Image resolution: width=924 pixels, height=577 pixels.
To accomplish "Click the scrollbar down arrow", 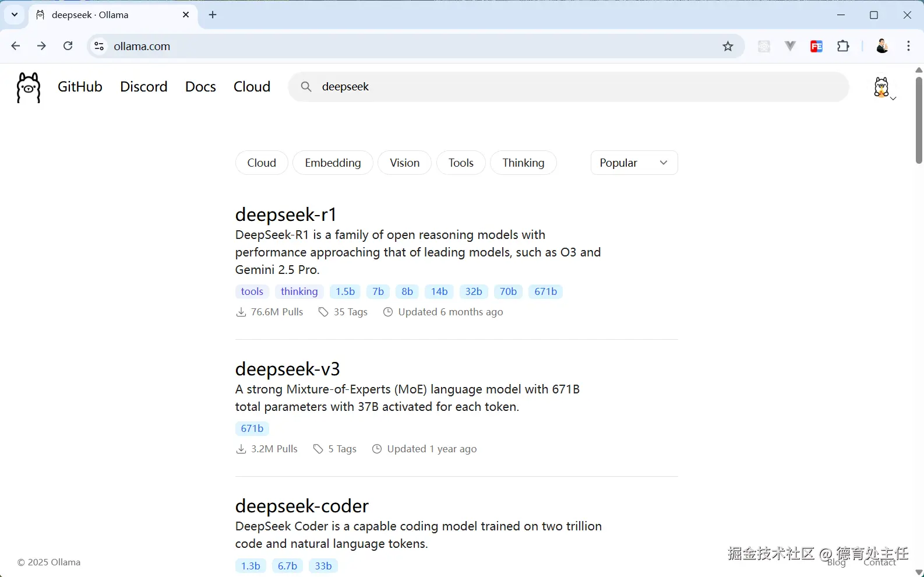I will coord(919,572).
